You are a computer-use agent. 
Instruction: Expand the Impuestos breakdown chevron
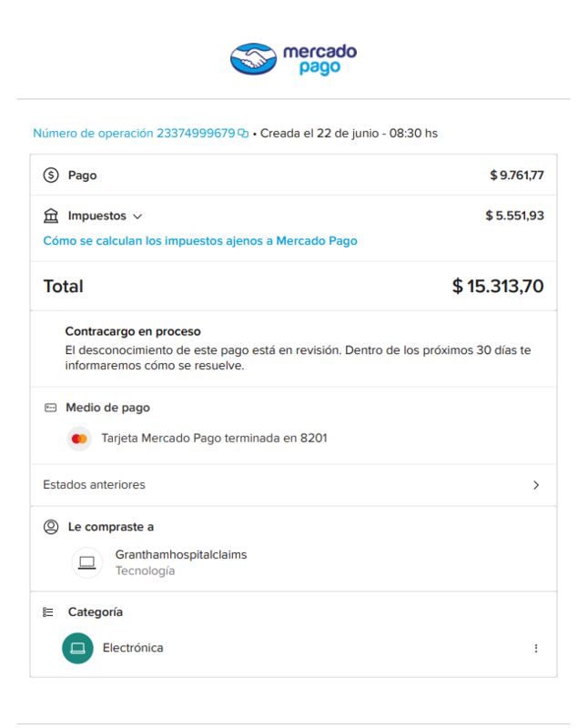[137, 217]
